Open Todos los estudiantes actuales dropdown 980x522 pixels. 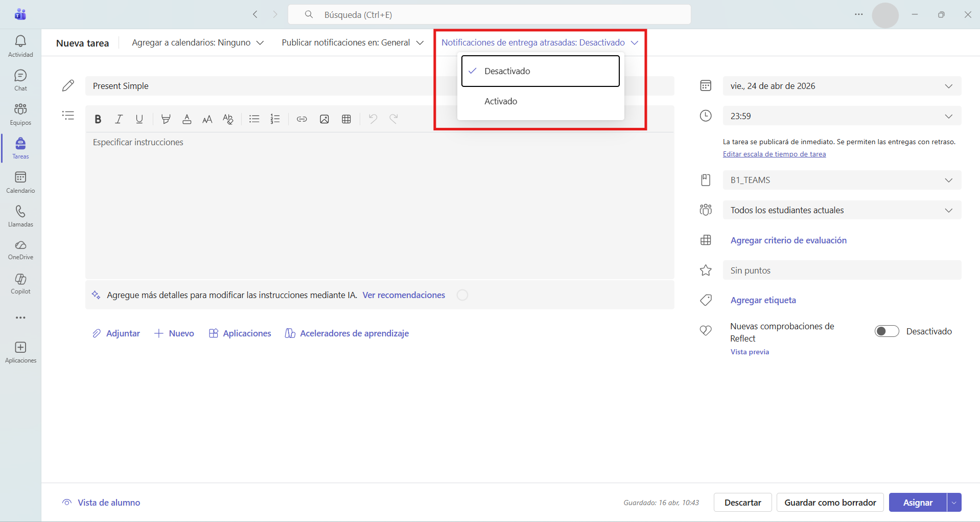pyautogui.click(x=842, y=210)
